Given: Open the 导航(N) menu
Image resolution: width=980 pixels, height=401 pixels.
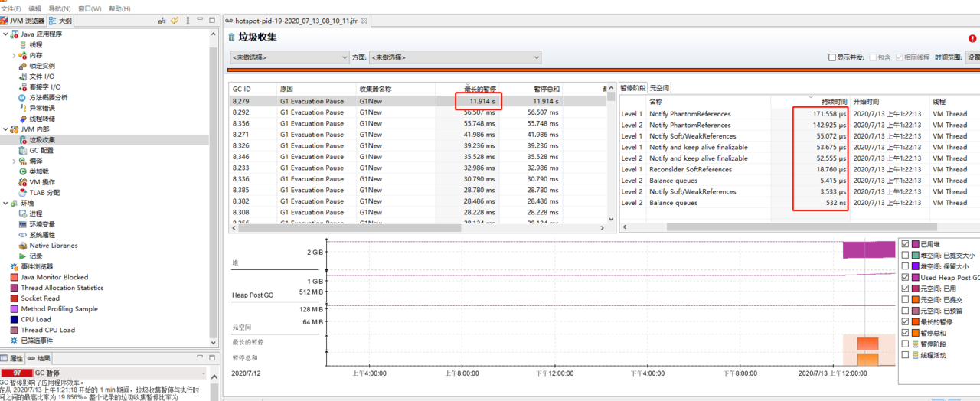Looking at the screenshot, I should [60, 8].
